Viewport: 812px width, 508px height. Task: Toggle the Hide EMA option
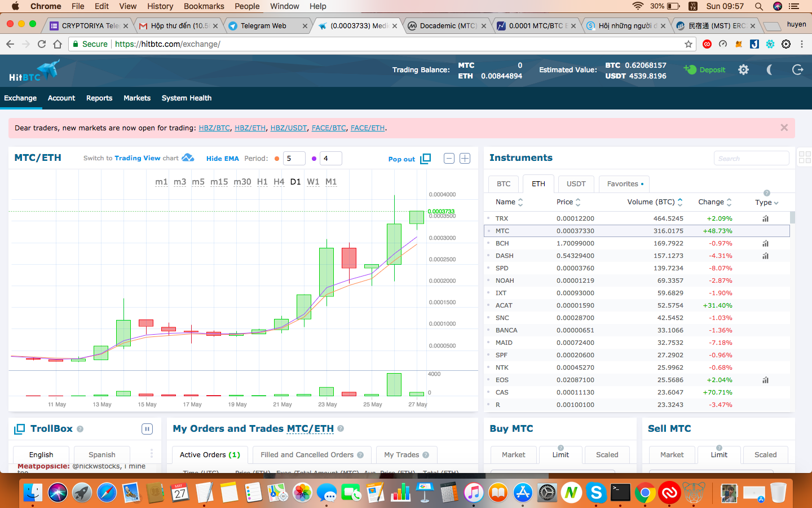(x=223, y=159)
